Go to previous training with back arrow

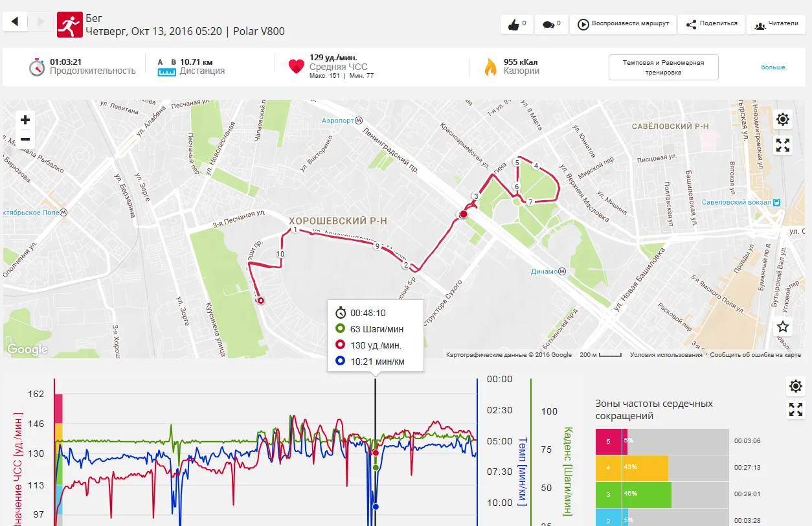click(x=15, y=22)
